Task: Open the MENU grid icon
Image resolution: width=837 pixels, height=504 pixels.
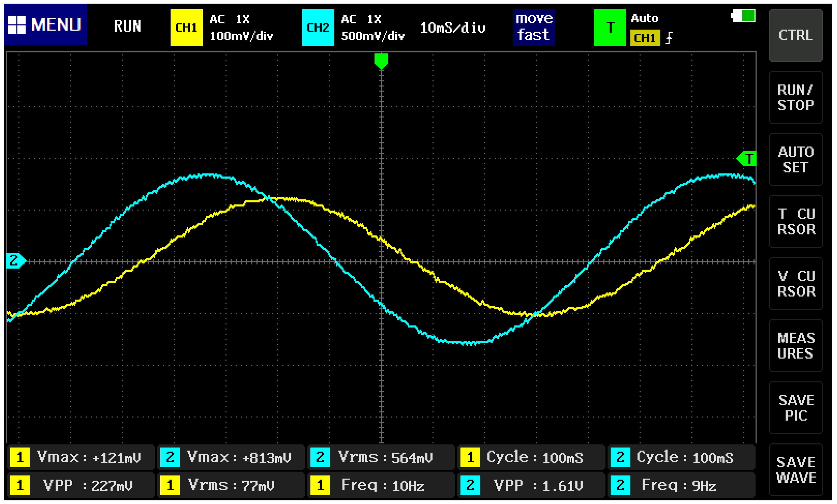Action: (17, 25)
